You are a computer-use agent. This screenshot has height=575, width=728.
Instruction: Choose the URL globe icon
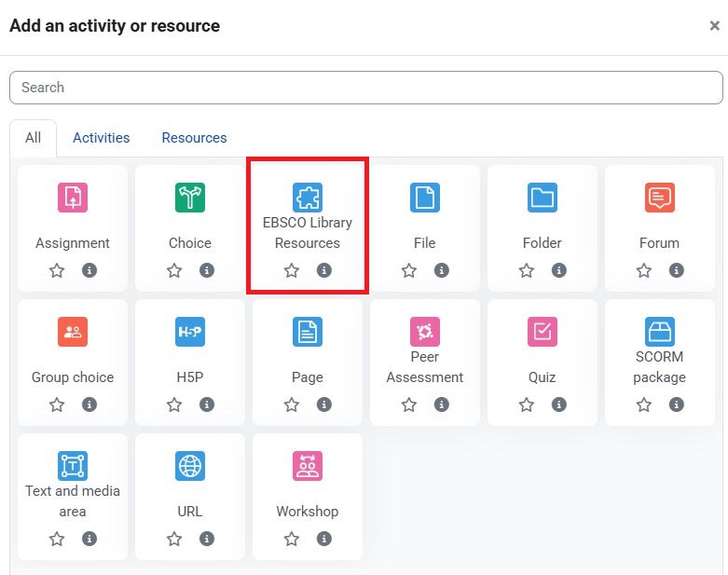(x=190, y=466)
